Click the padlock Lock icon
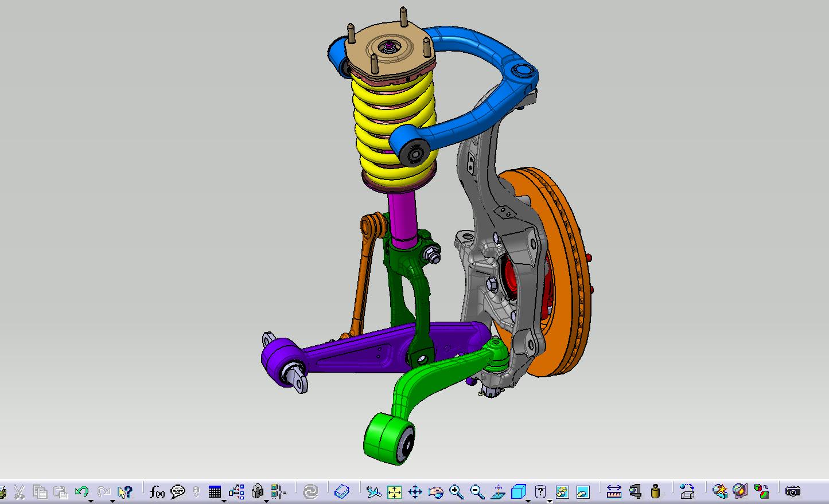Screen dimensions: 829x504 coord(258,491)
